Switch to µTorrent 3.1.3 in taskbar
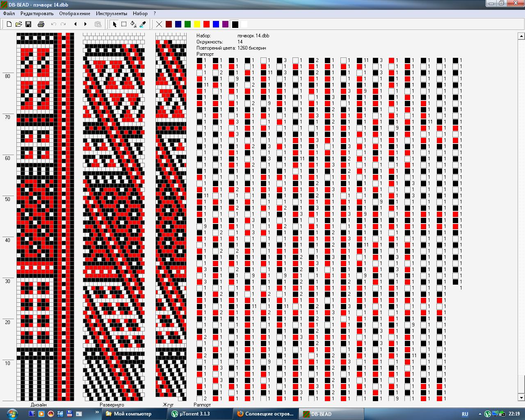525x420 pixels. [191, 414]
